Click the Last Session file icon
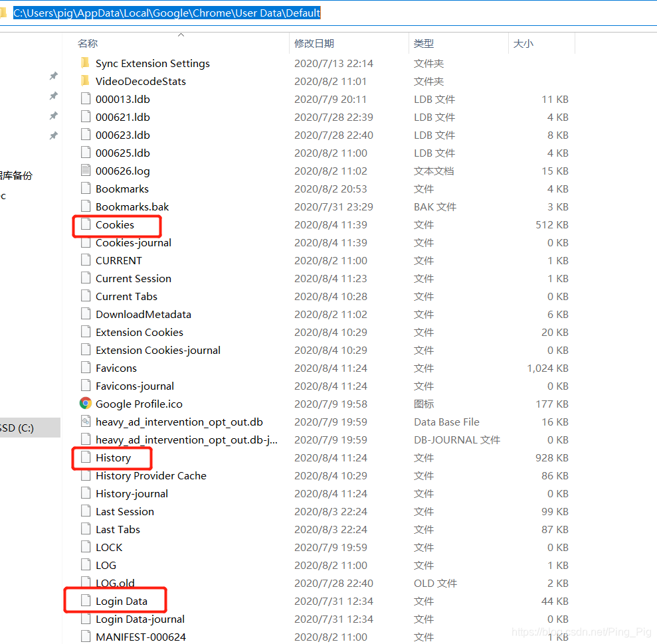The width and height of the screenshot is (657, 644). tap(86, 511)
